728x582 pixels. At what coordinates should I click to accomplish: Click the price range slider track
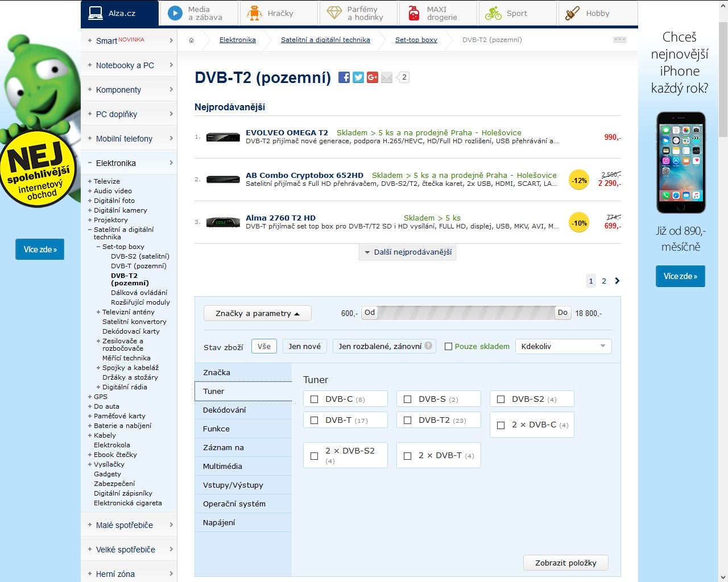point(466,313)
